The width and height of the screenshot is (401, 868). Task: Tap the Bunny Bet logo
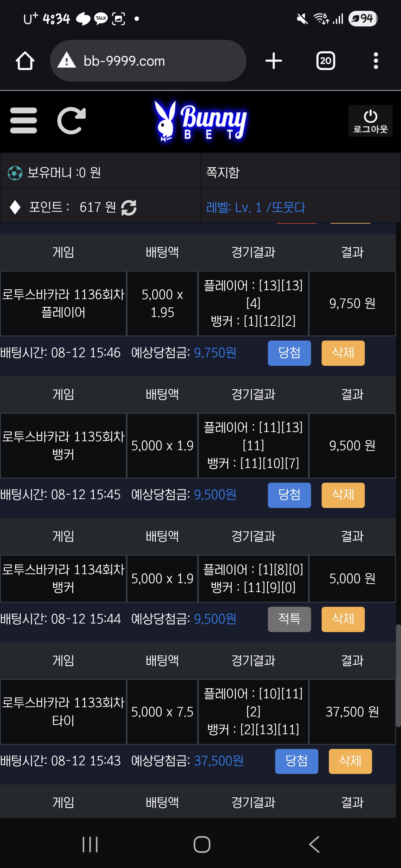(x=200, y=121)
